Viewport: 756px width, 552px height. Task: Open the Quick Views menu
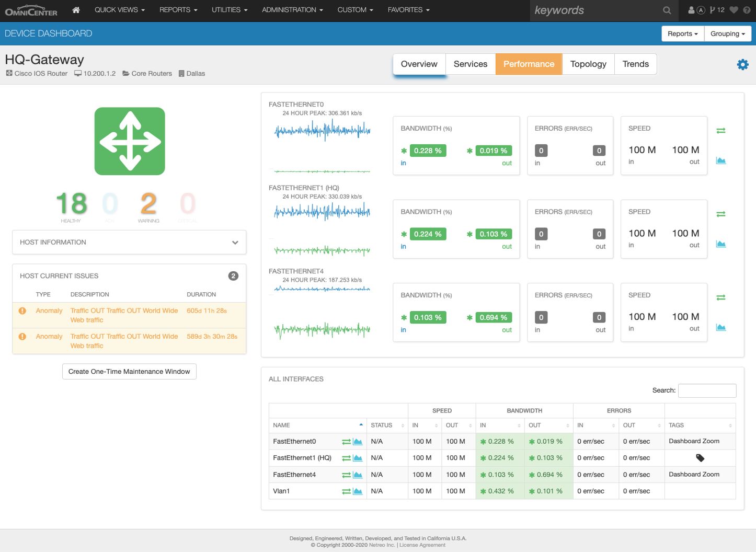[x=119, y=10]
